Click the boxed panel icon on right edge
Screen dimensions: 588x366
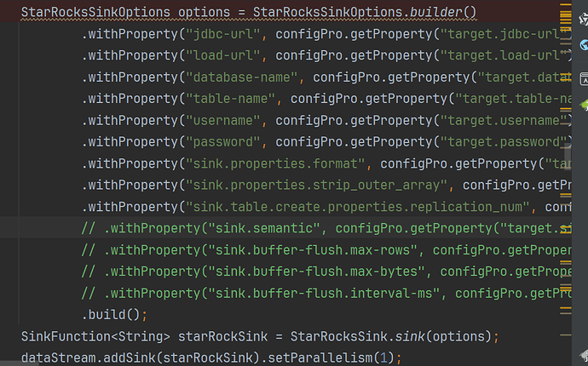584,78
